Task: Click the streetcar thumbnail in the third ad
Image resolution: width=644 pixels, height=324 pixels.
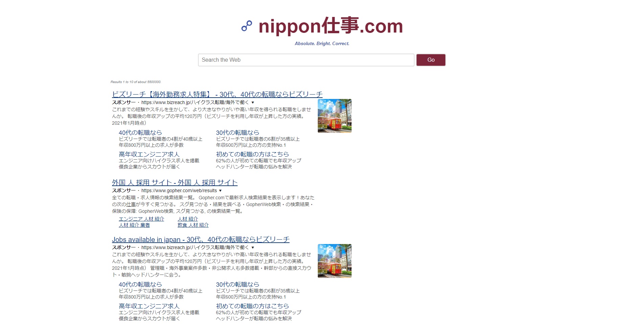Action: pos(335,261)
